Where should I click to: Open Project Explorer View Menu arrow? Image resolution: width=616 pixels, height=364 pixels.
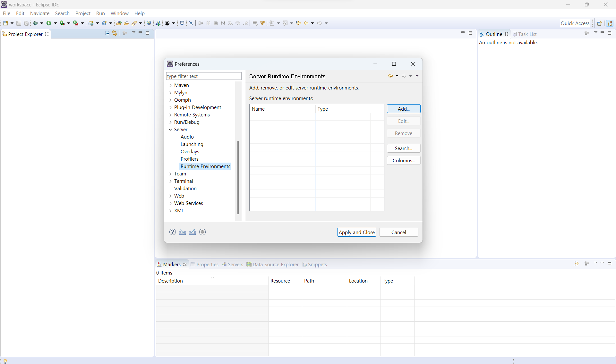coord(134,33)
